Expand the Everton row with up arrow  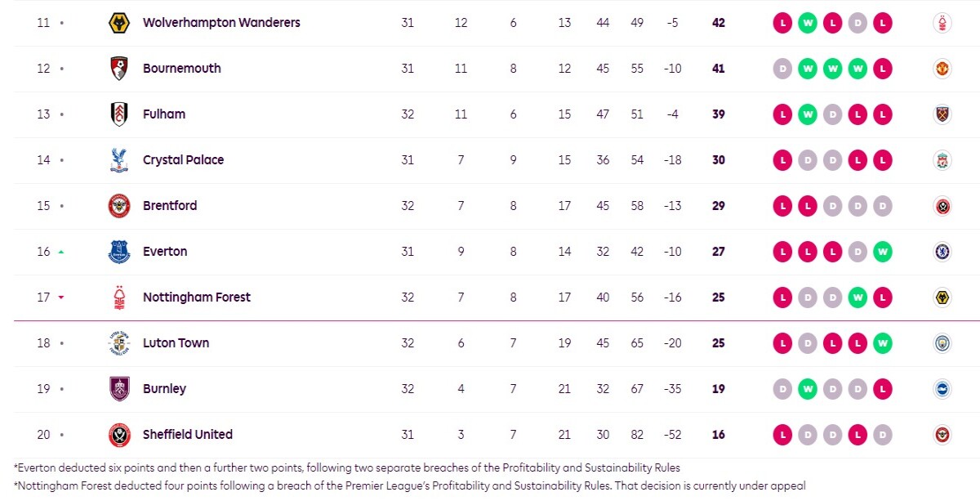pos(61,252)
